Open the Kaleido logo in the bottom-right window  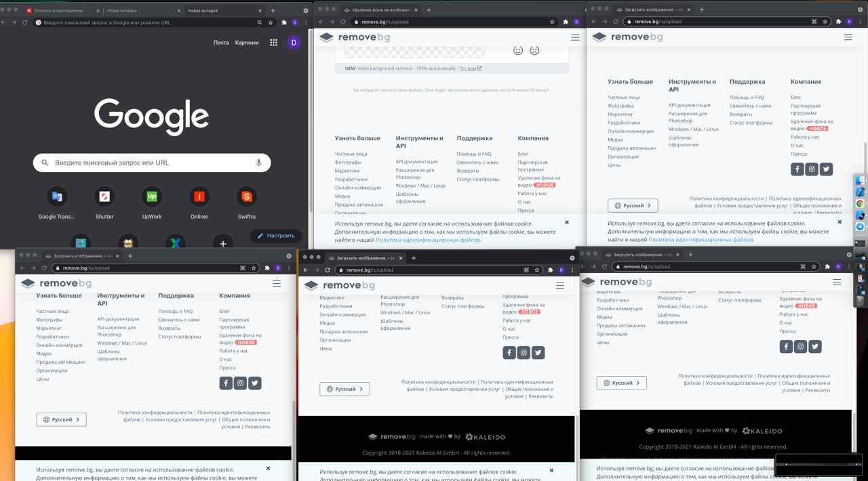[x=762, y=430]
